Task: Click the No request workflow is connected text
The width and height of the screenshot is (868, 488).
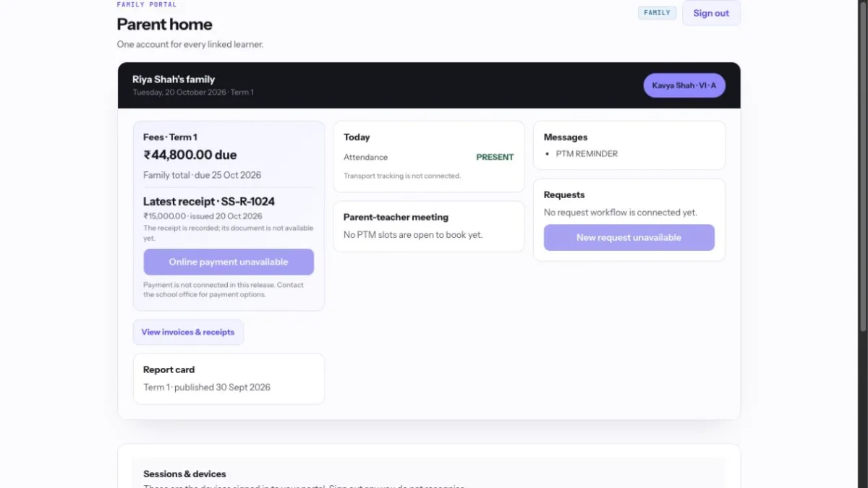Action: click(621, 213)
